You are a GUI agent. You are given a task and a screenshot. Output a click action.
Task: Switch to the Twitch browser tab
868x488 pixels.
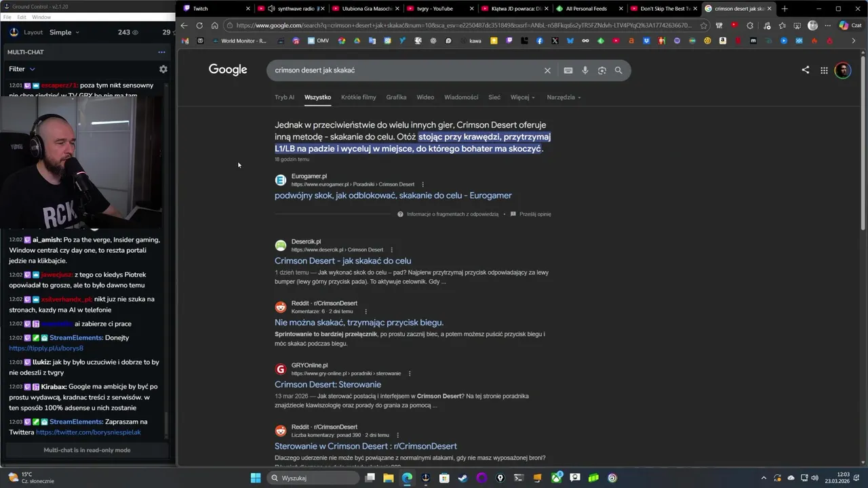(x=214, y=9)
